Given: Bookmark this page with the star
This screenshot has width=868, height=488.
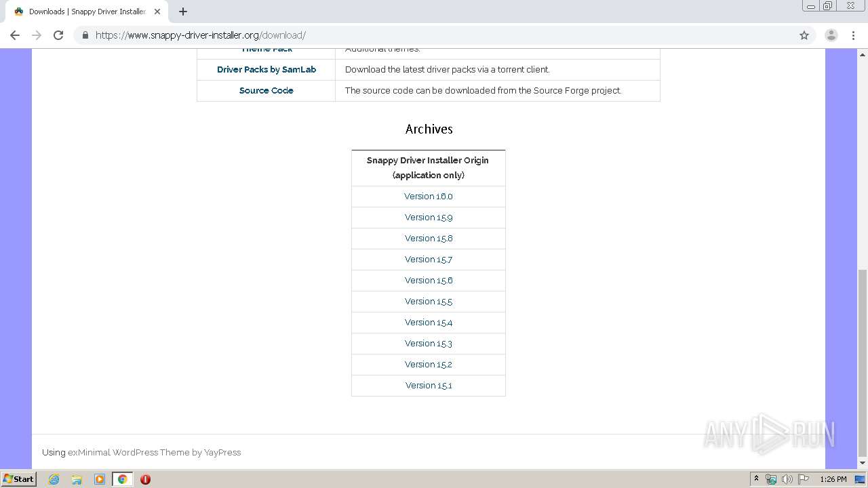Looking at the screenshot, I should point(804,35).
